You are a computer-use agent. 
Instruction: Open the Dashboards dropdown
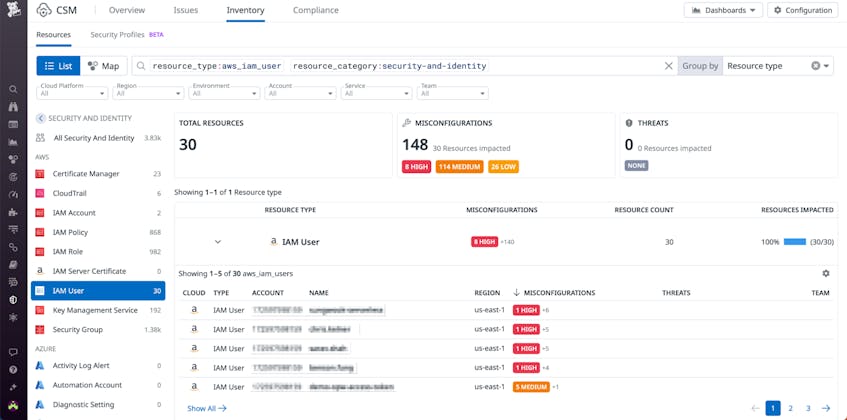point(723,10)
